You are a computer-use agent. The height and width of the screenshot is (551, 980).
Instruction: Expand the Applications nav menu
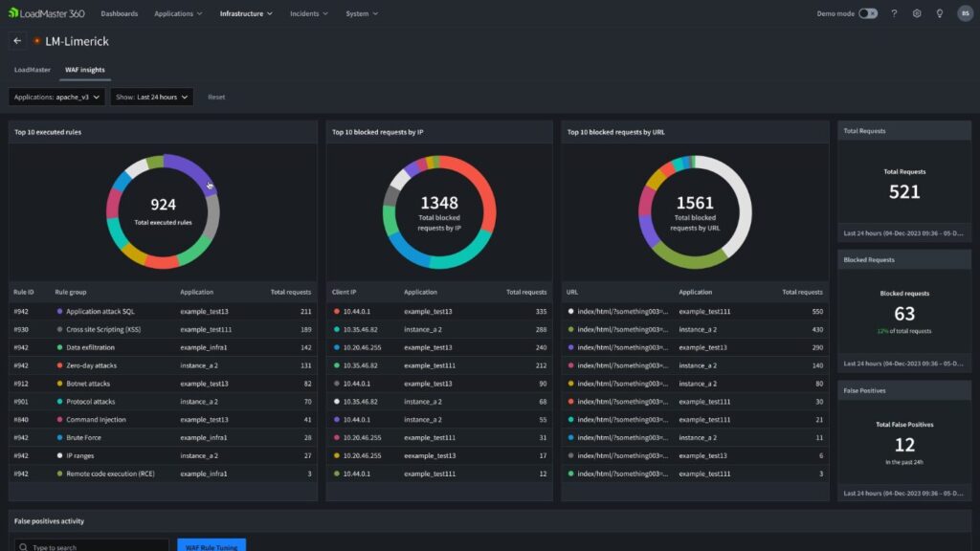(178, 13)
